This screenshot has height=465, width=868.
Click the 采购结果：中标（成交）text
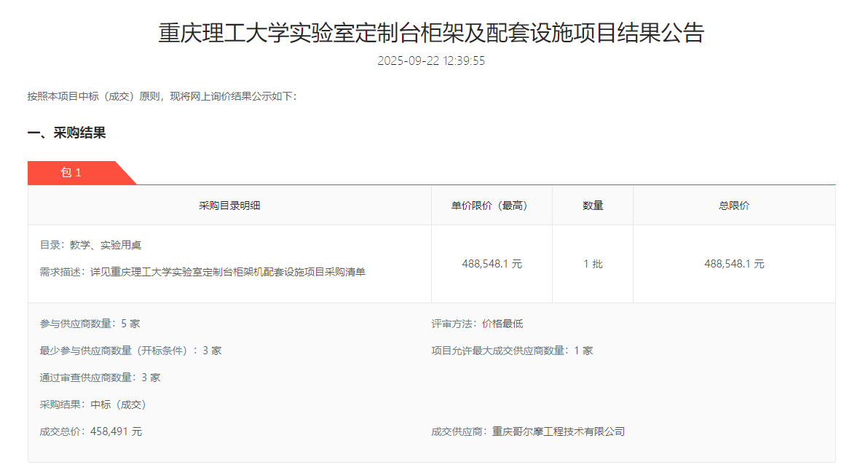click(93, 405)
